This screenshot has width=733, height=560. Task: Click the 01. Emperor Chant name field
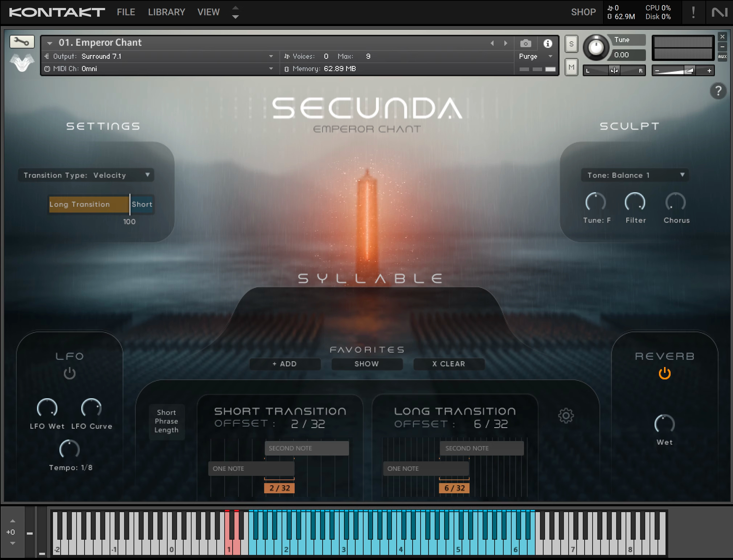click(100, 43)
